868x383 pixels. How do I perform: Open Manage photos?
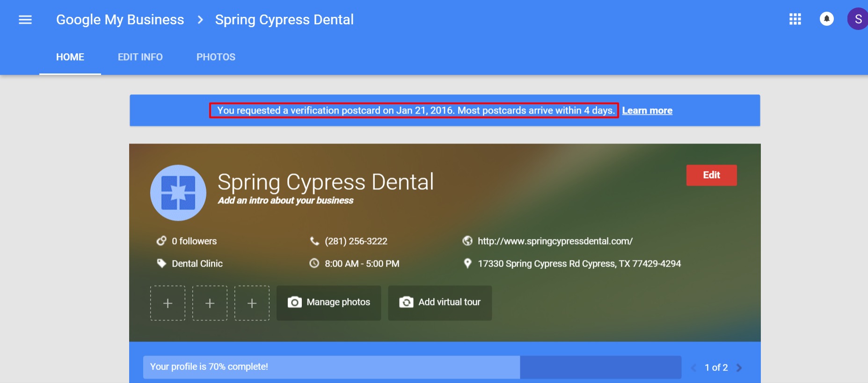click(328, 303)
